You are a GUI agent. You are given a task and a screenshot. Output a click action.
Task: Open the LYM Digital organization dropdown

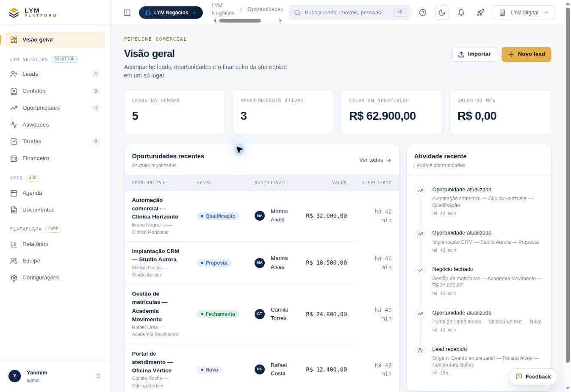(x=524, y=13)
